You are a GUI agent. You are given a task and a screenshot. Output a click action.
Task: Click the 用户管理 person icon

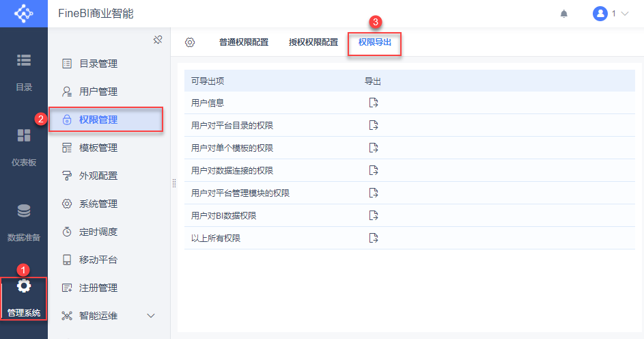[67, 92]
